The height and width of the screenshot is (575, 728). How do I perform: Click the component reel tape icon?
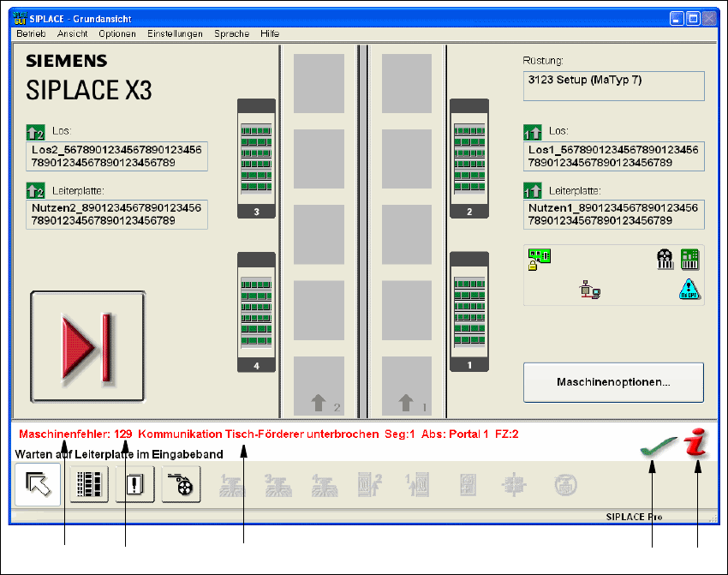(x=181, y=484)
